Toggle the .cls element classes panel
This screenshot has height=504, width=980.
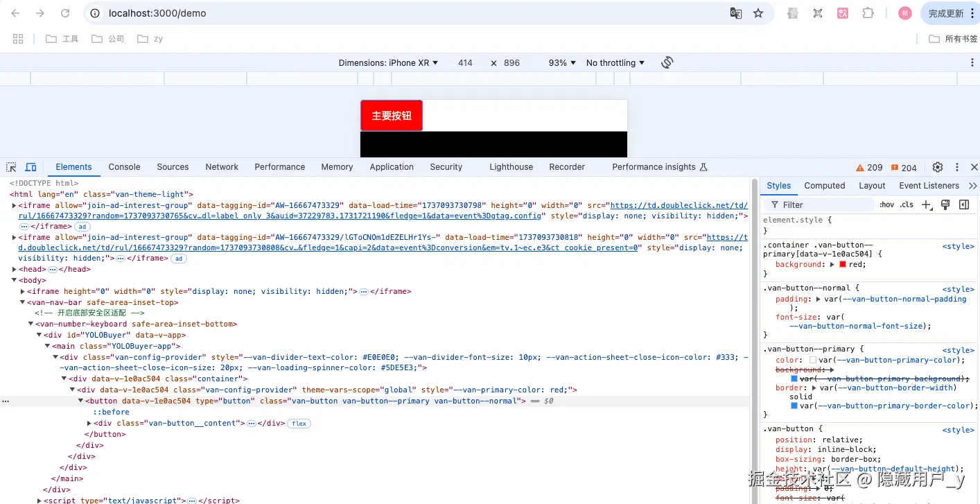pos(907,205)
